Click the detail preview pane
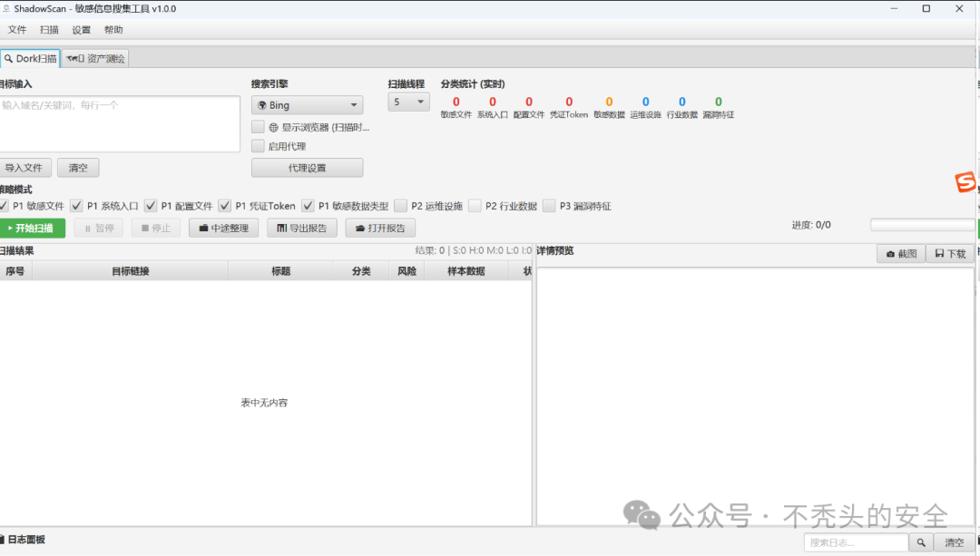 tap(755, 396)
